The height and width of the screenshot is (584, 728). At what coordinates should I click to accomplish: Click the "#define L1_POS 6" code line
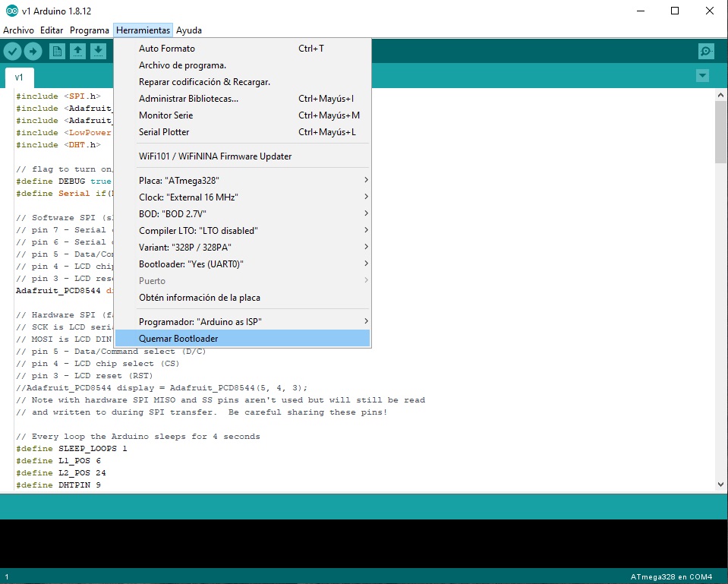click(58, 460)
